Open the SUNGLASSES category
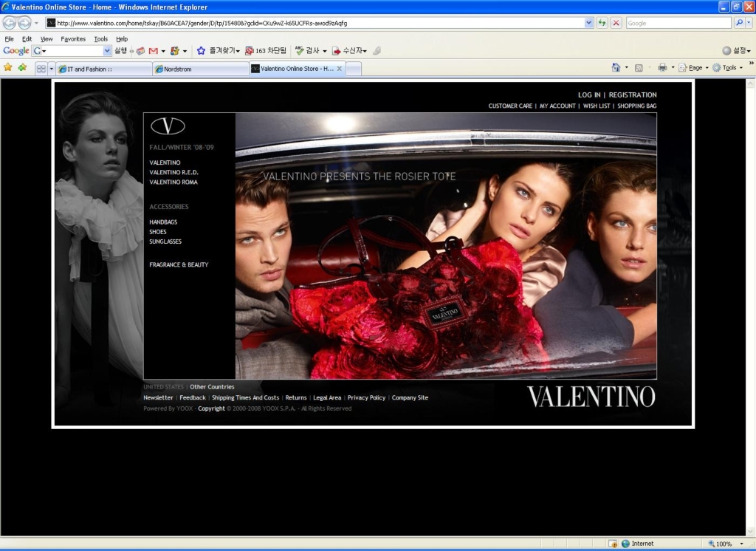The width and height of the screenshot is (756, 551). [165, 242]
